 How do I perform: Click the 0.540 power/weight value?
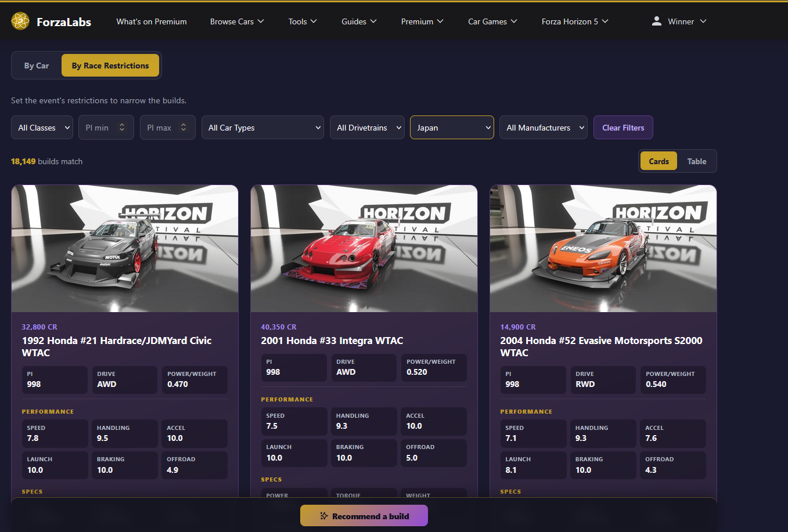[x=656, y=384]
